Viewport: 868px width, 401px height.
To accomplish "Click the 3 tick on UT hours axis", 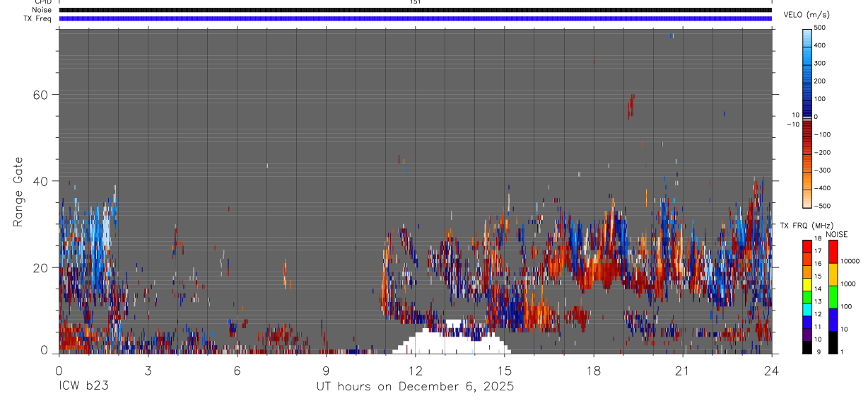I will click(x=148, y=370).
